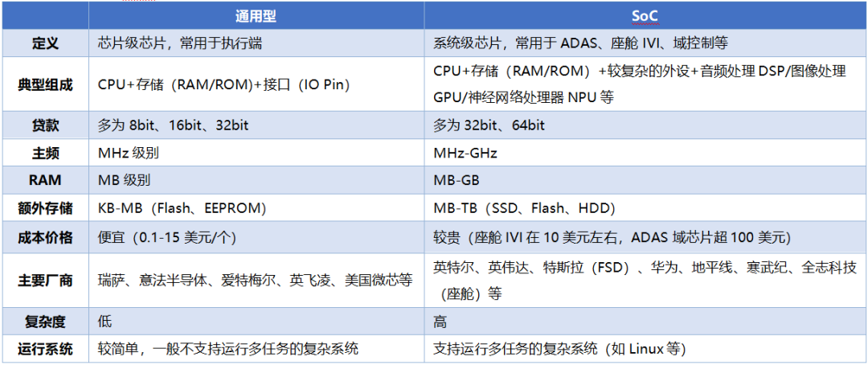Click the 主要厂商 row label
The height and width of the screenshot is (365, 868).
pyautogui.click(x=45, y=281)
